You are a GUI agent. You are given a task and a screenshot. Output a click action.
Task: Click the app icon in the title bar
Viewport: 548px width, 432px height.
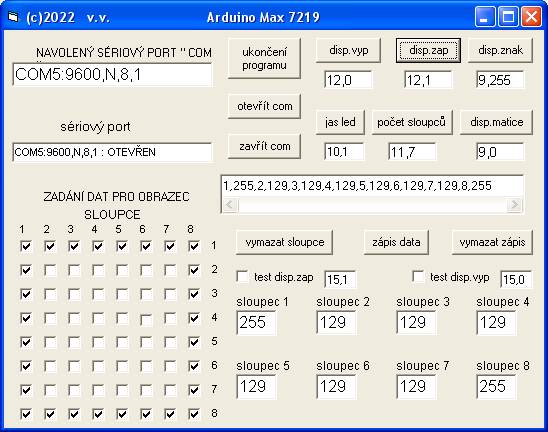[x=13, y=17]
